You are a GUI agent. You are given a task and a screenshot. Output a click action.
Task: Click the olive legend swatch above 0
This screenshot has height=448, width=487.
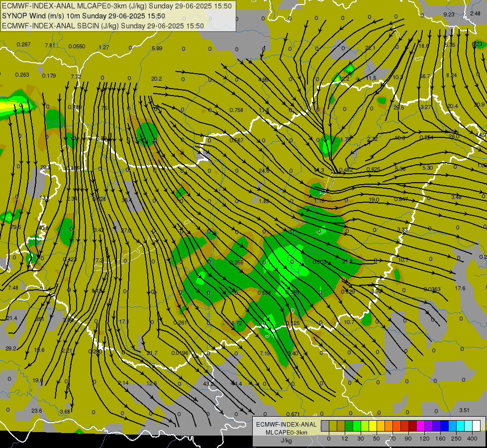point(333,426)
